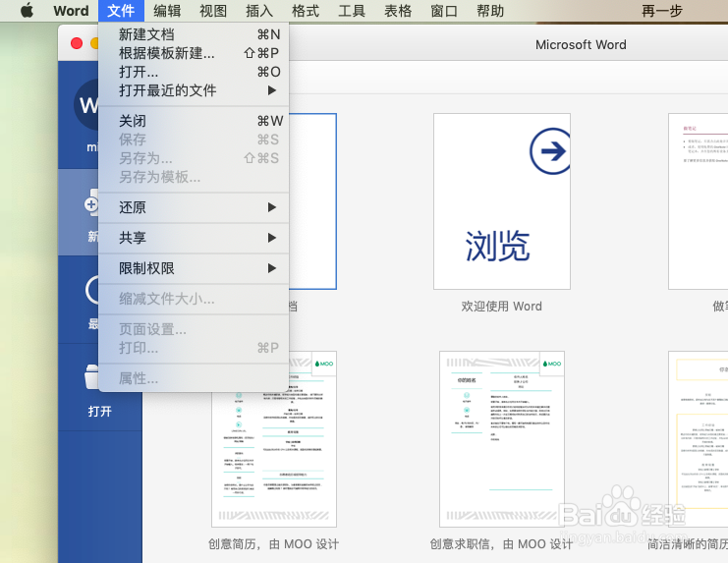Screen dimensions: 728x563
Task: Expand the 还原 submenu
Action: coord(194,207)
